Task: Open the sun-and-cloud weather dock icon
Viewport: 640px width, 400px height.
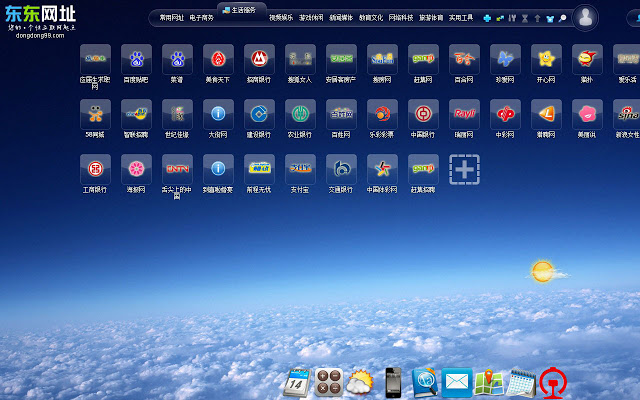Action: tap(360, 382)
